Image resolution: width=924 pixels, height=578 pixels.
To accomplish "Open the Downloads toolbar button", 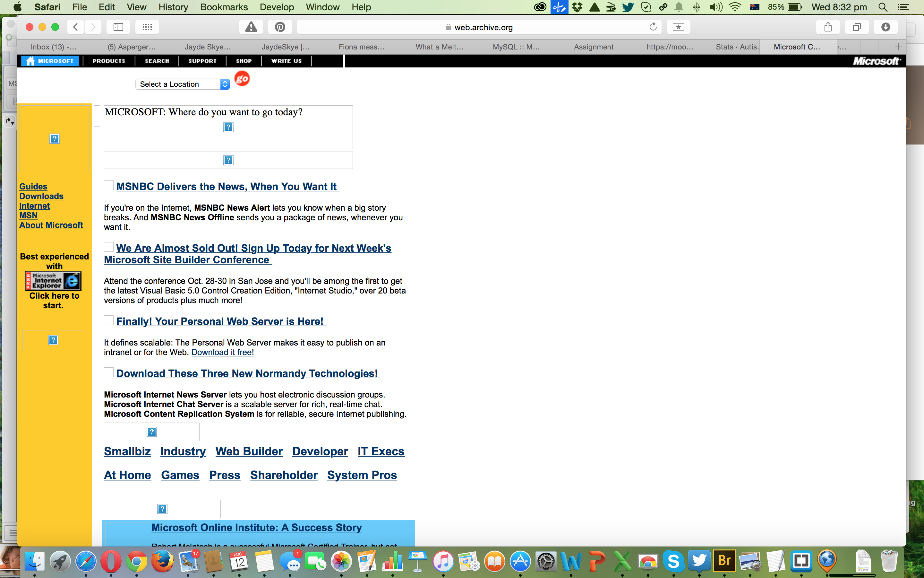I will pos(886,27).
